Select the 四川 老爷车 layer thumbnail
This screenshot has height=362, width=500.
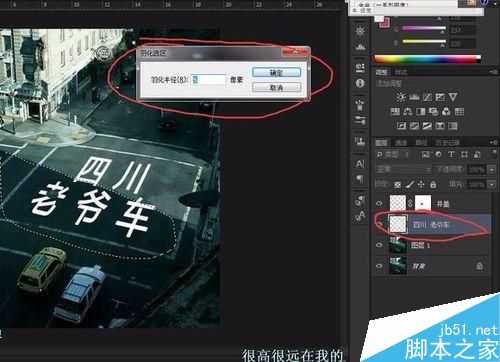click(x=398, y=224)
